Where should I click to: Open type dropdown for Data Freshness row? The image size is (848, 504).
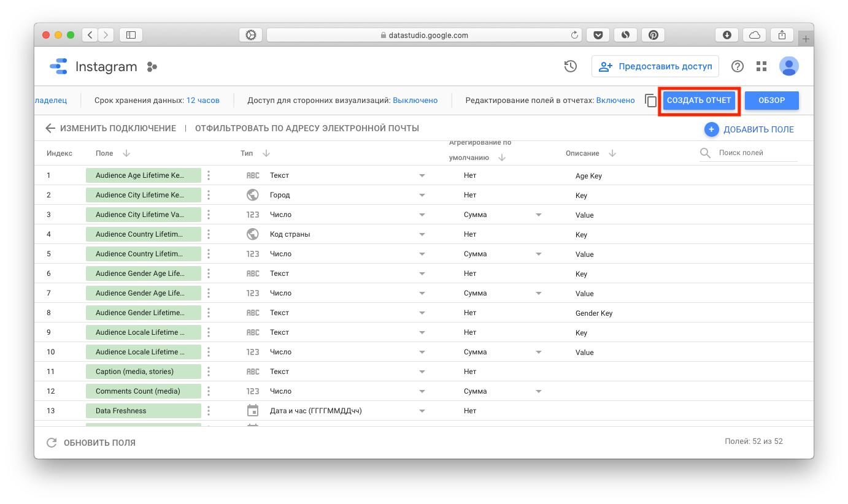pos(422,411)
